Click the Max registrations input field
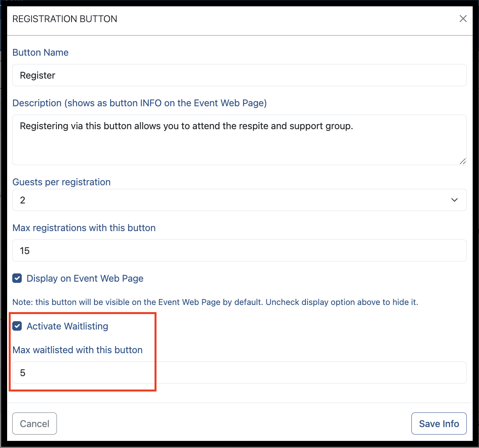 (239, 250)
